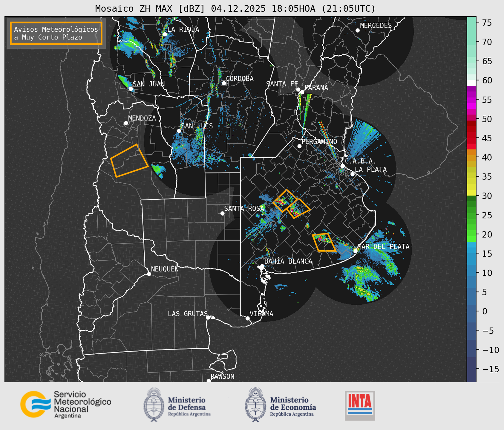This screenshot has width=504, height=430.
Task: Click the SANTA ROSA city label
Action: [244, 208]
